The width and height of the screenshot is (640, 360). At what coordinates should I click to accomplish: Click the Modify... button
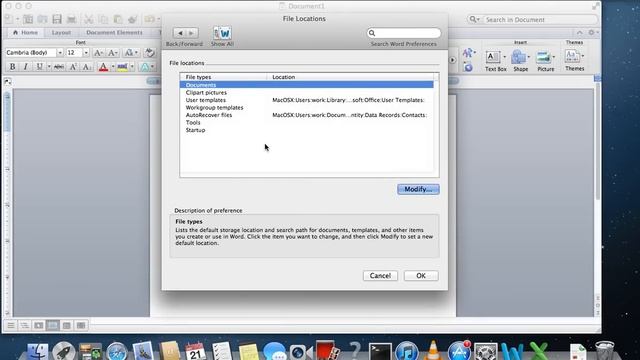coord(418,189)
